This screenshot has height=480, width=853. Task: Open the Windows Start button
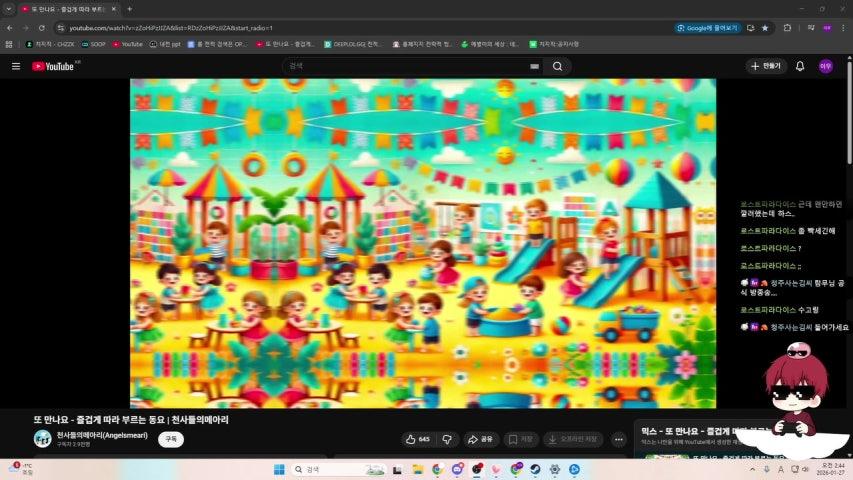point(279,469)
